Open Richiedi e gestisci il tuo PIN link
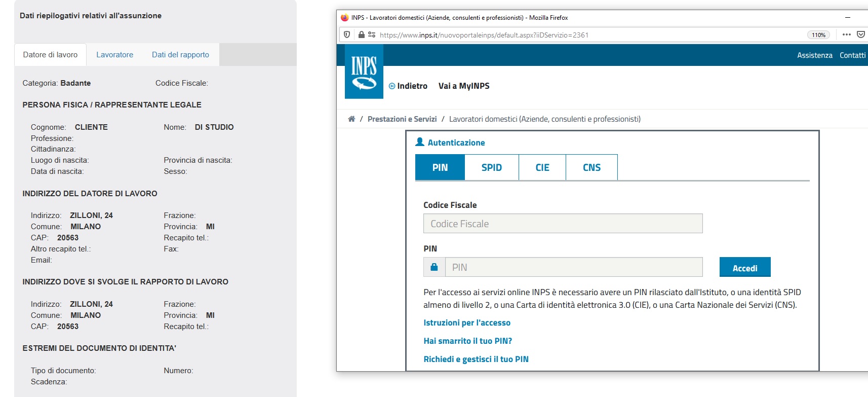The image size is (868, 397). click(476, 359)
